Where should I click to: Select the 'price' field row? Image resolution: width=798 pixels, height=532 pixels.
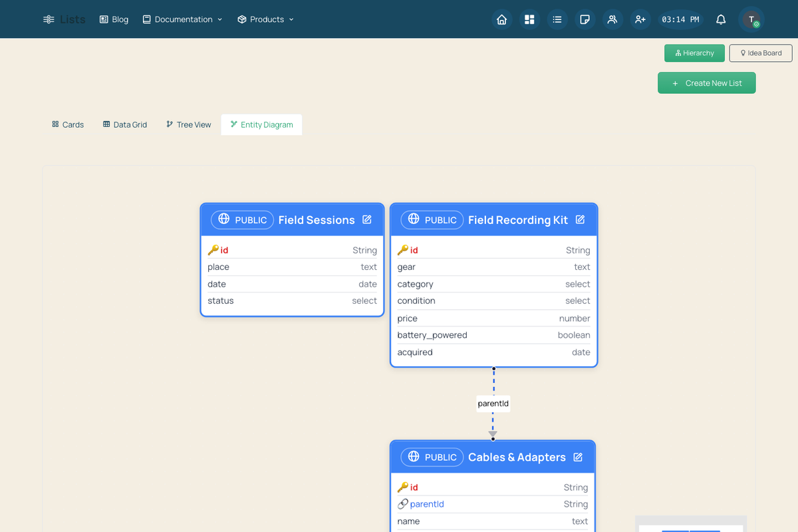pos(493,319)
